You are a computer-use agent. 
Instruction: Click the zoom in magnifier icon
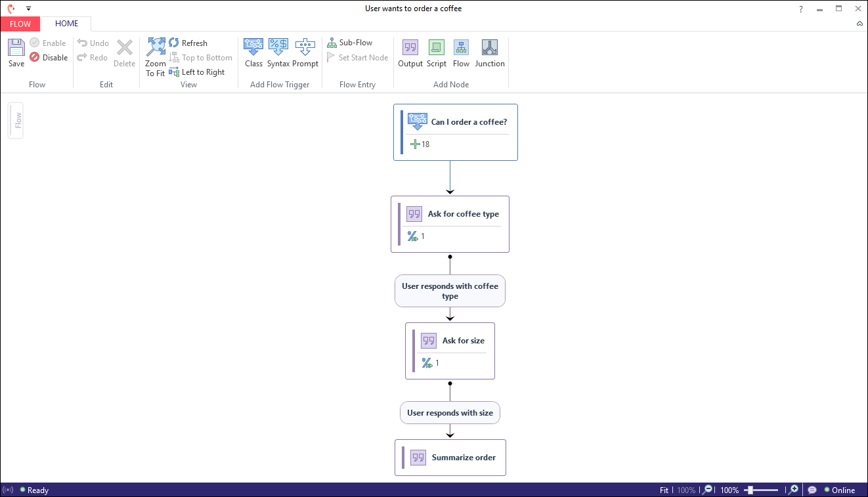793,490
